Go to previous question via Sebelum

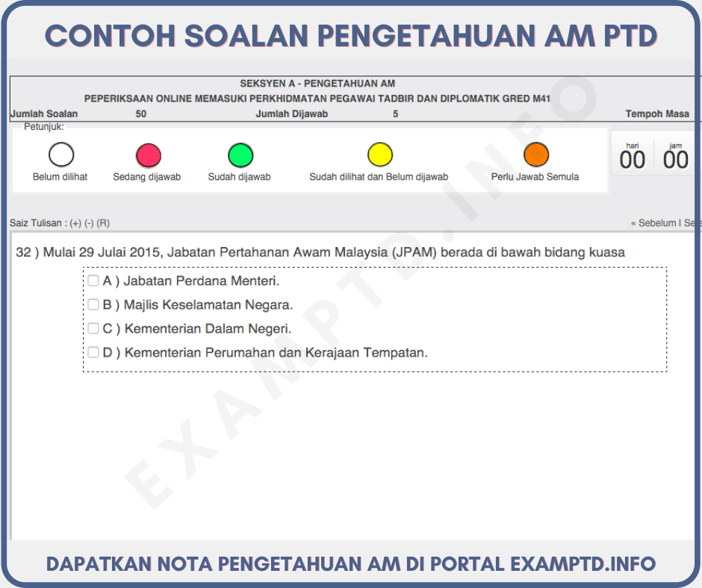(653, 223)
